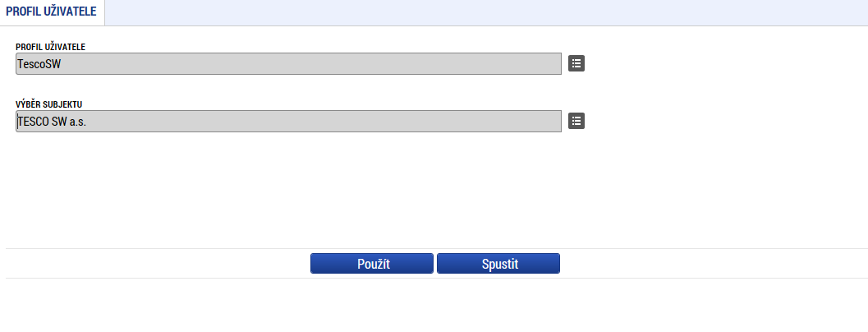
Task: Place cursor in the TescoSW text box
Action: [x=288, y=64]
